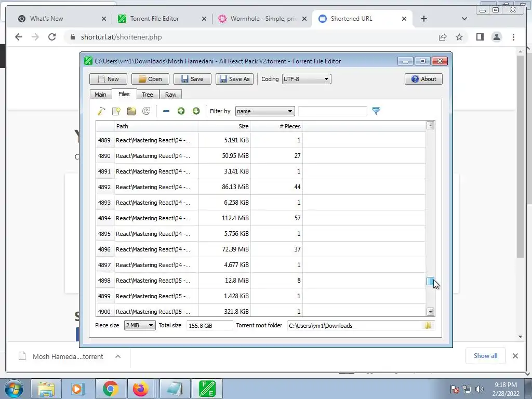Select the Files tab

coord(124,94)
